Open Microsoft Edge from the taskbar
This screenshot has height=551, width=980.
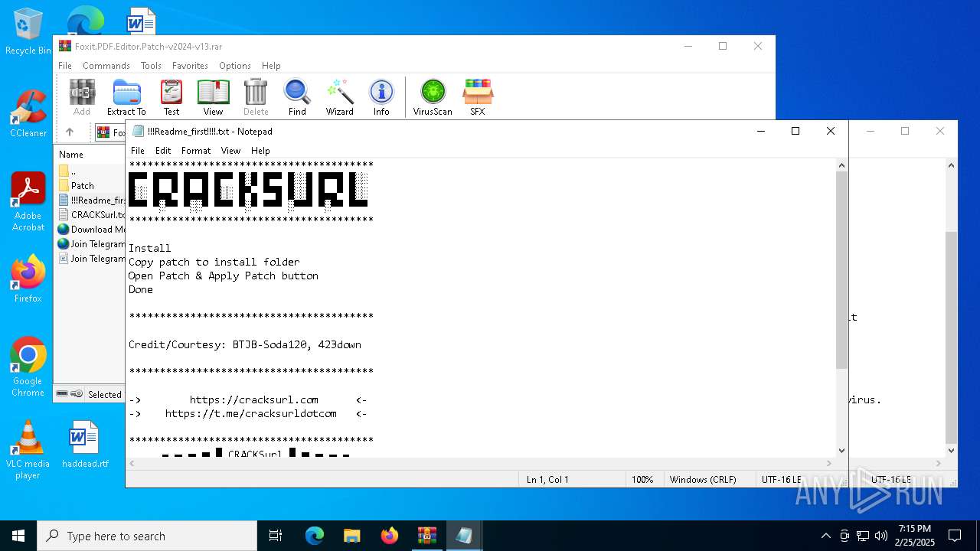coord(315,536)
